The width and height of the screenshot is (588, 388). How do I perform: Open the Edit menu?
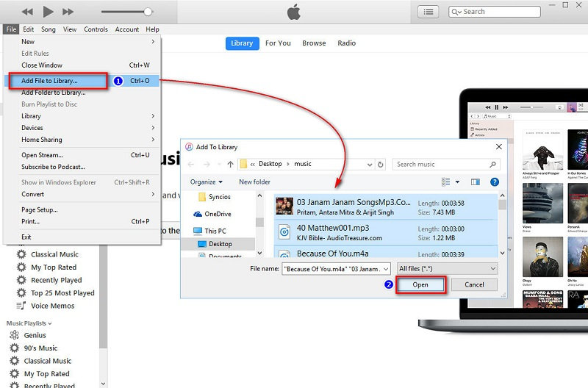(x=28, y=29)
